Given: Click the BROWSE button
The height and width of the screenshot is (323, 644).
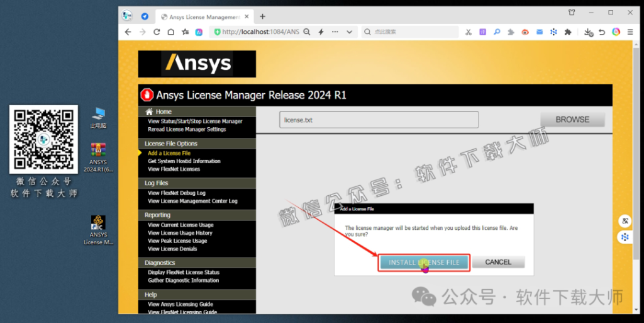Looking at the screenshot, I should click(572, 120).
